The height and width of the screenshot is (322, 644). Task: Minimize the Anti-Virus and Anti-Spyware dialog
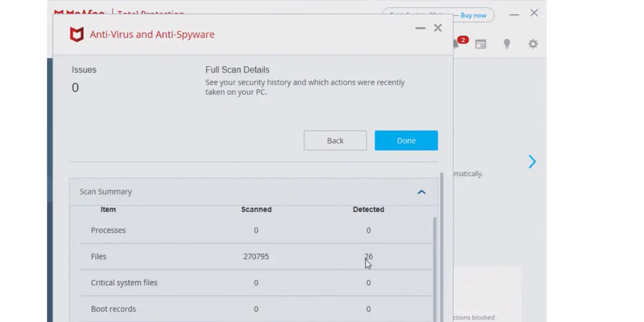(420, 28)
